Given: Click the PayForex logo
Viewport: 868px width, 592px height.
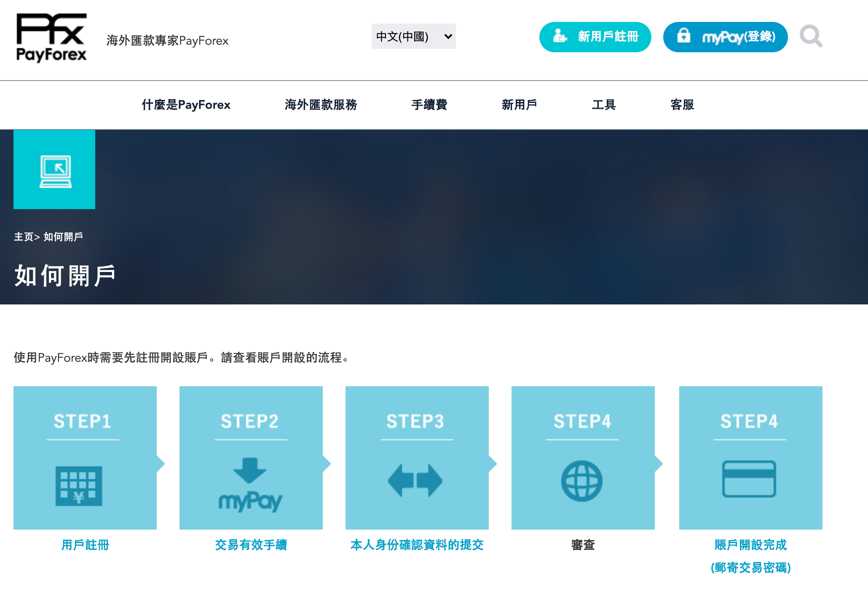Looking at the screenshot, I should [51, 38].
